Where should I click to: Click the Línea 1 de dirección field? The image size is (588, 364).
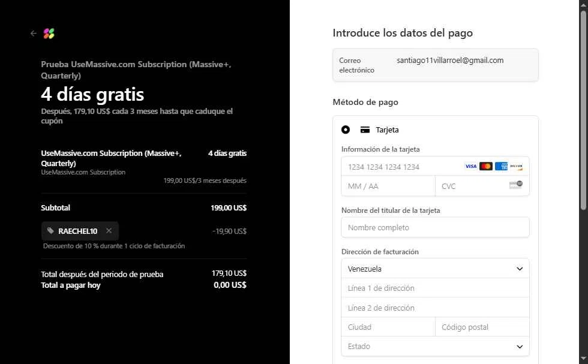(435, 288)
